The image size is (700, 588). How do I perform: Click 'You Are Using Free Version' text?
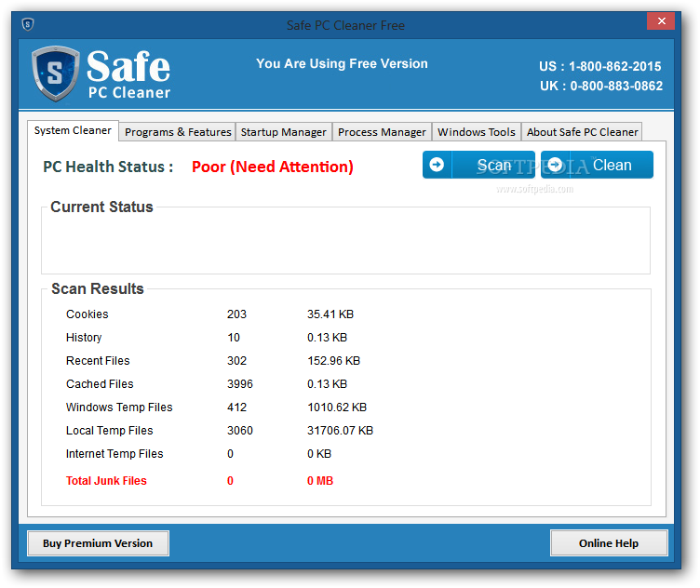point(342,64)
